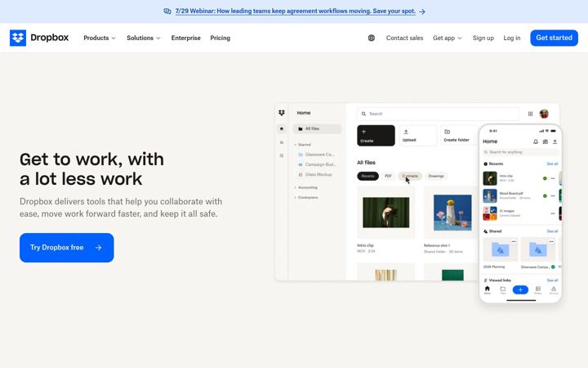Open the Intro clip thumbnail
Screen dimensions: 588x368
click(x=385, y=212)
